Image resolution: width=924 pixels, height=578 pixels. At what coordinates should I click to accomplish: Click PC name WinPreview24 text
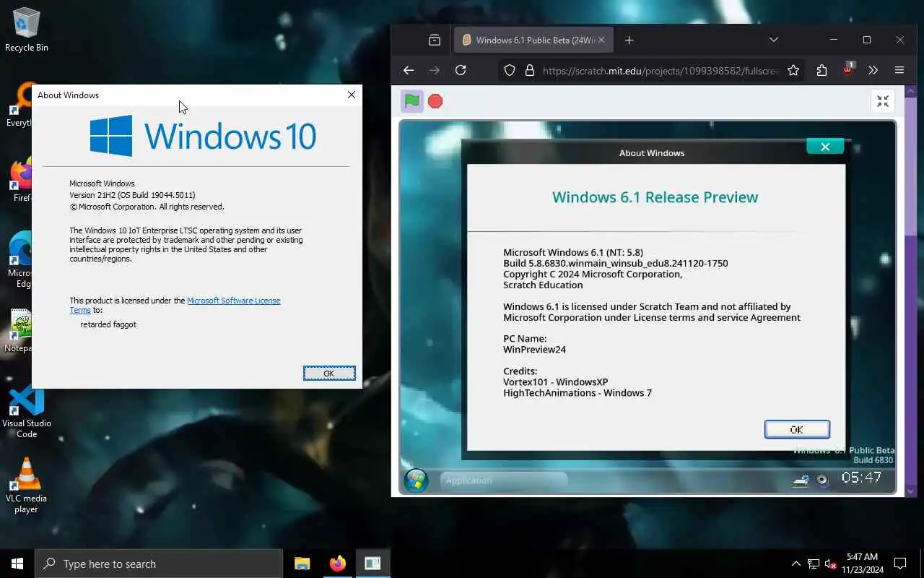[x=534, y=350]
